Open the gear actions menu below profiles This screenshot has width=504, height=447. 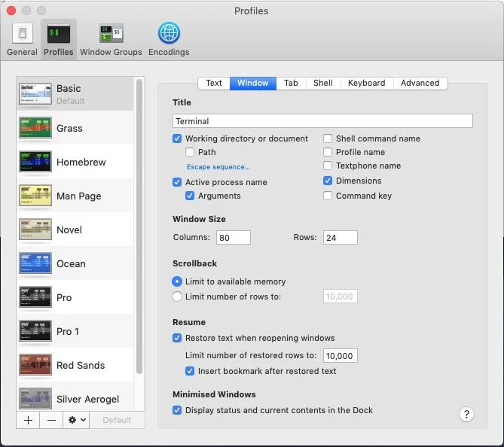(77, 420)
